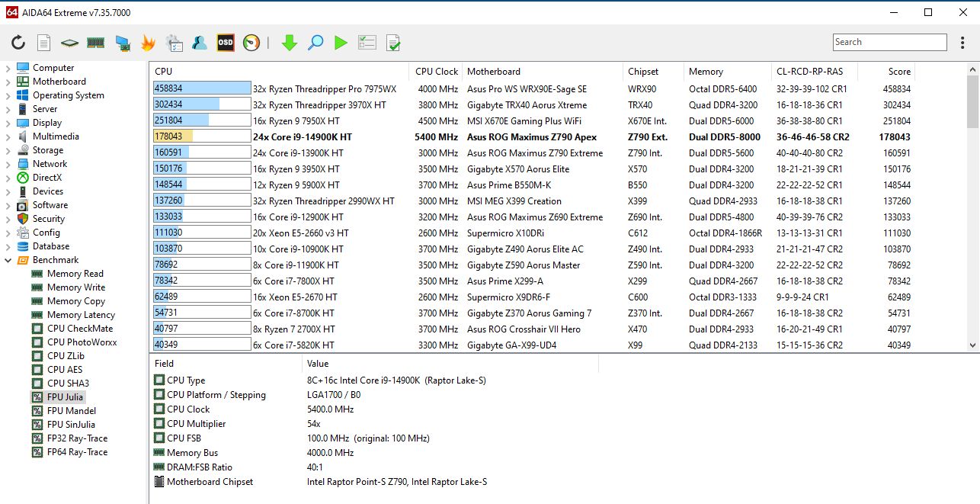This screenshot has height=504, width=980.
Task: Select CPU ZLib benchmark
Action: point(66,356)
